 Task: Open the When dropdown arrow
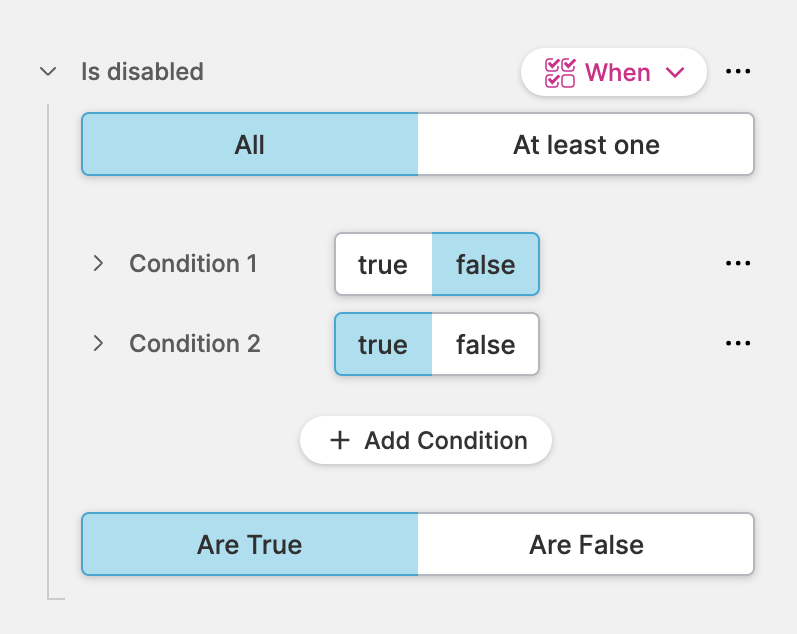[x=675, y=73]
